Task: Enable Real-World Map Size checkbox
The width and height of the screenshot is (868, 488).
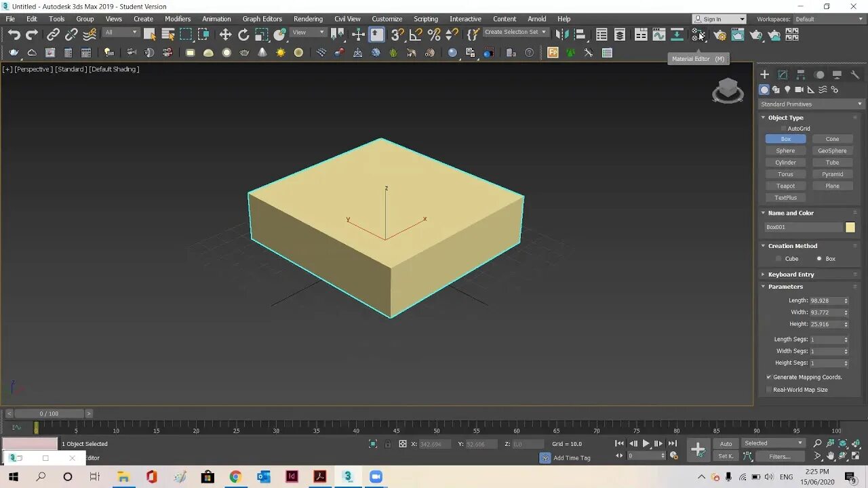Action: (769, 390)
